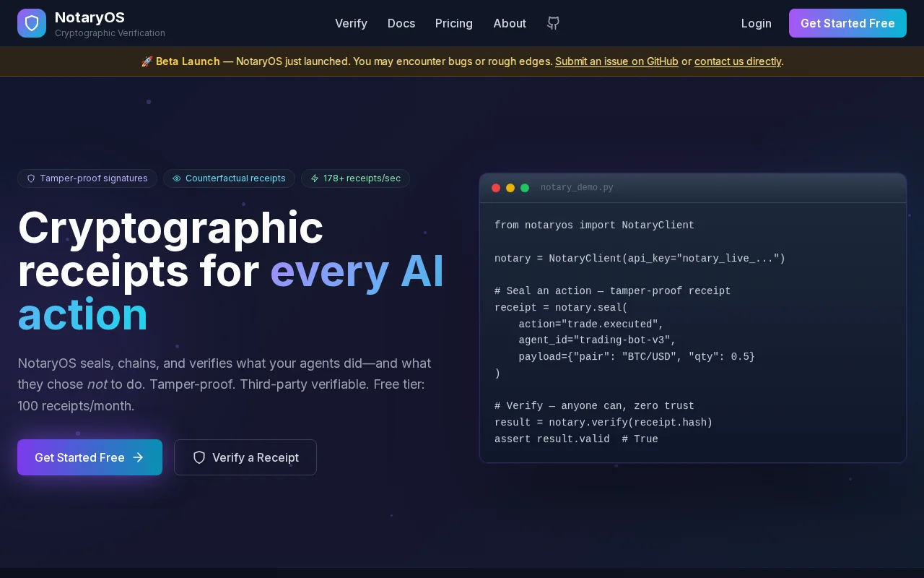Click the Cryptographic Verification tagline
Image resolution: width=924 pixels, height=578 pixels.
click(110, 33)
